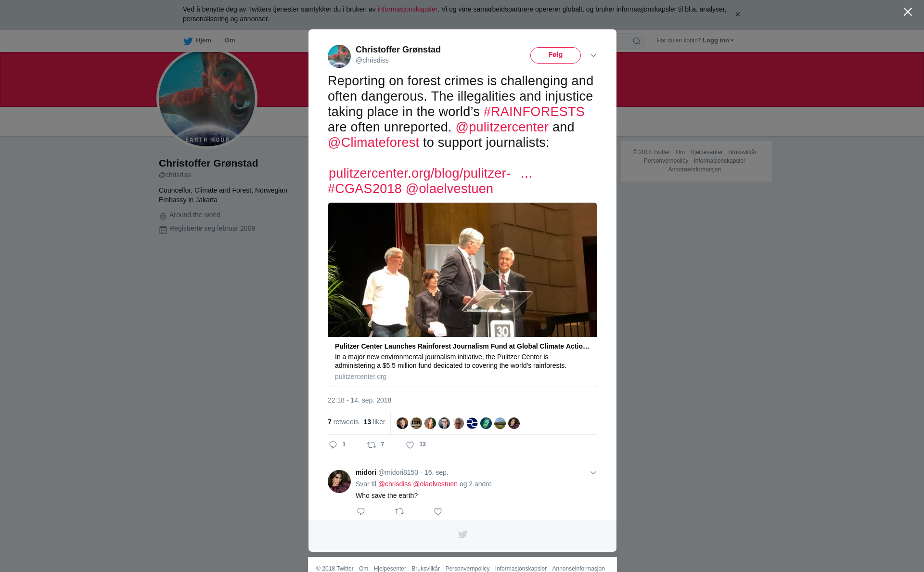Reply to midori's comment icon
Screen dimensions: 924x572
coord(361,511)
